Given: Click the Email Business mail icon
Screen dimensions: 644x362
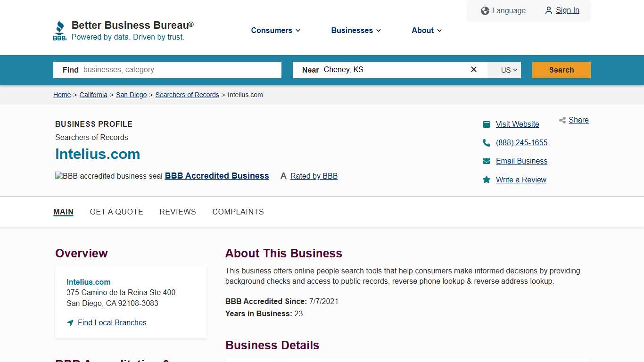Looking at the screenshot, I should (487, 161).
